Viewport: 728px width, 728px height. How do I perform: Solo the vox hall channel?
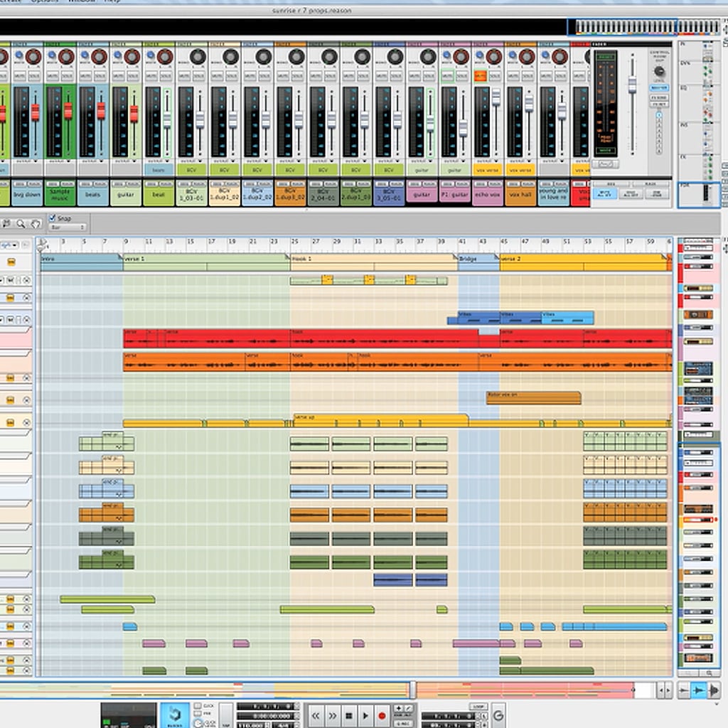(528, 75)
